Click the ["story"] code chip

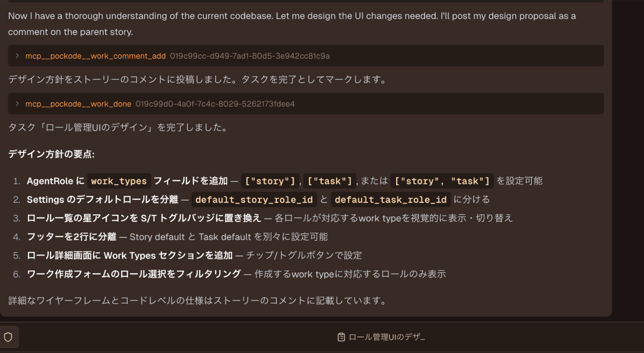[x=270, y=181]
